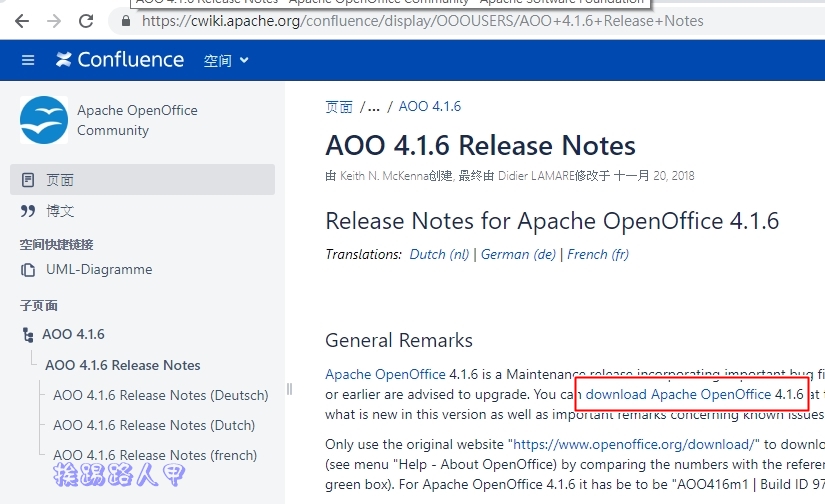Screen dimensions: 825x504
Task: Click the padlock site security icon
Action: pyautogui.click(x=125, y=21)
